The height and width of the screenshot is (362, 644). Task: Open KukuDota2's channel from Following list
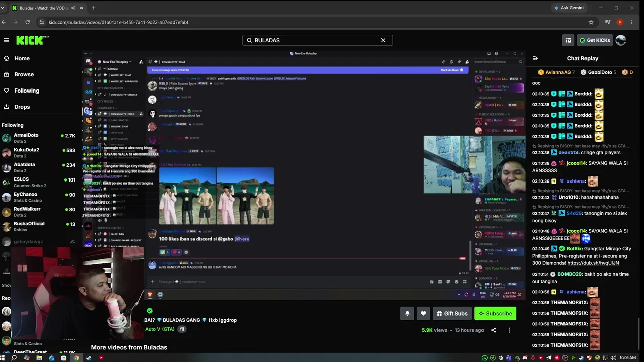[x=39, y=152]
